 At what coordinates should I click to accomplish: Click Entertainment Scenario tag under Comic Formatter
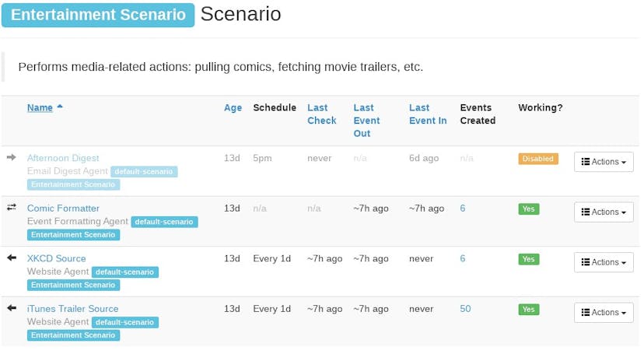74,234
